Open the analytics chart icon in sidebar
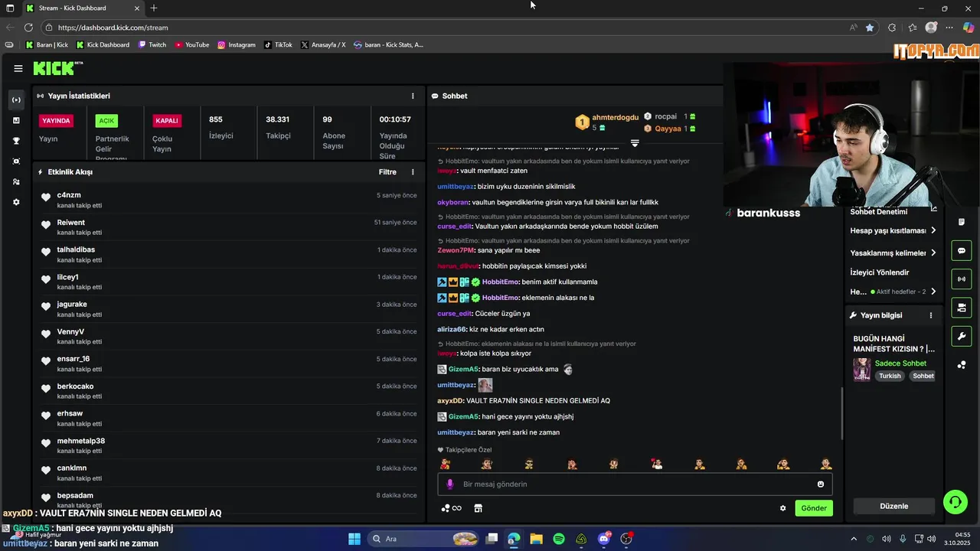Screen dimensions: 980x551 16,120
